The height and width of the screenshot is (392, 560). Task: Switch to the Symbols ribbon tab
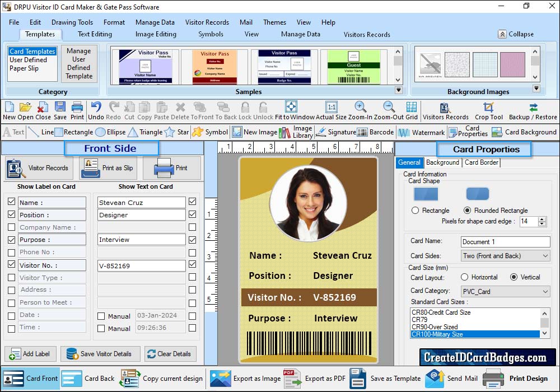(211, 34)
